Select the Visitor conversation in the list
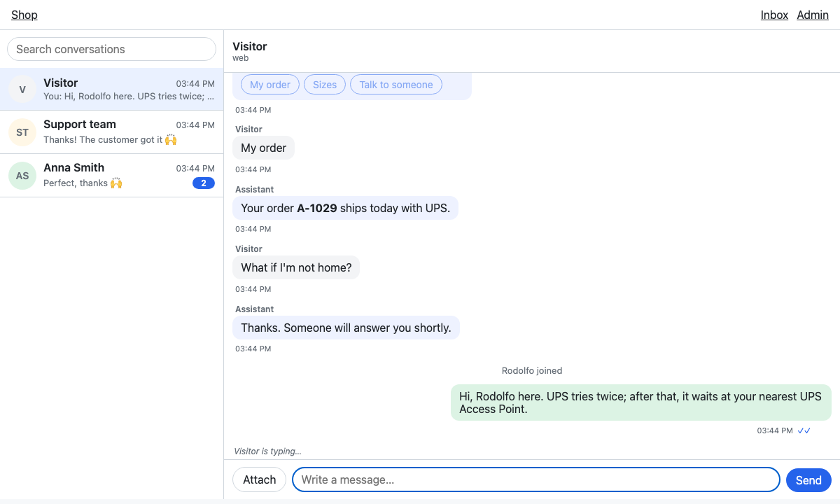Screen dimensions: 840x504 tap(112, 89)
